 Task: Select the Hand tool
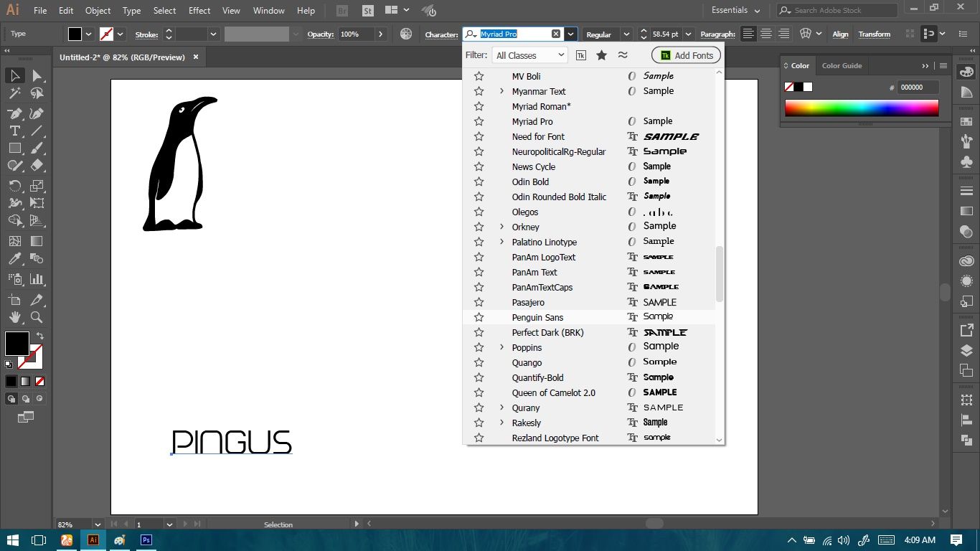click(15, 317)
